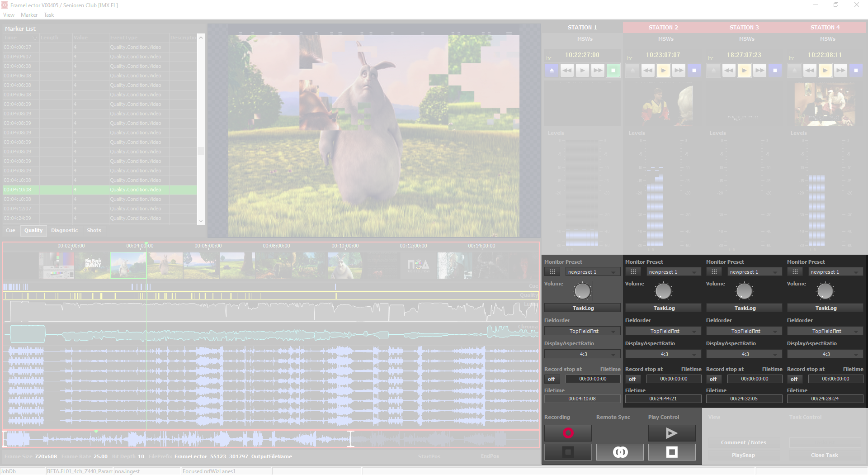
Task: Stop Station 3 transport
Action: (775, 70)
